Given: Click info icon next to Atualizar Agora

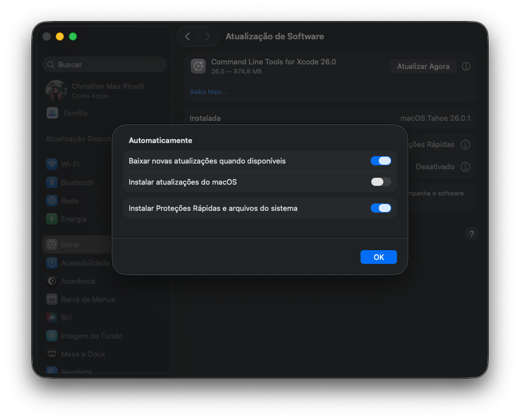Looking at the screenshot, I should (466, 66).
